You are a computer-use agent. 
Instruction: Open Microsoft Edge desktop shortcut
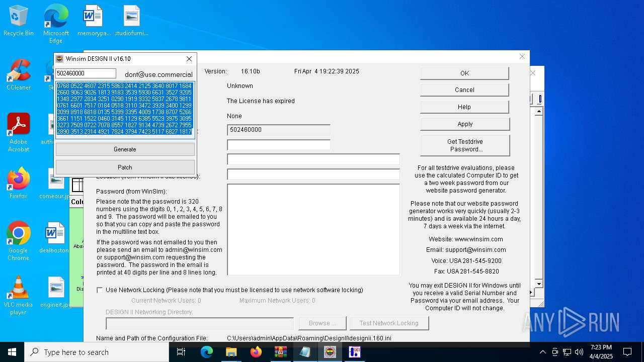coord(56,24)
